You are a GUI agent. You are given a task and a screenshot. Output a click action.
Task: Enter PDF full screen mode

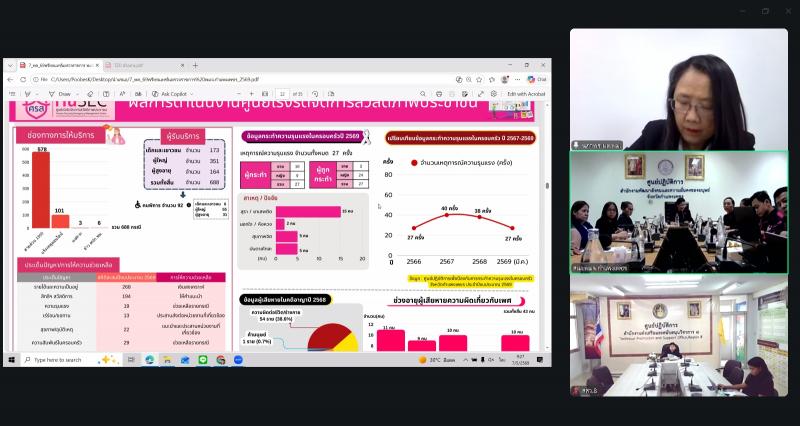pyautogui.click(x=481, y=94)
